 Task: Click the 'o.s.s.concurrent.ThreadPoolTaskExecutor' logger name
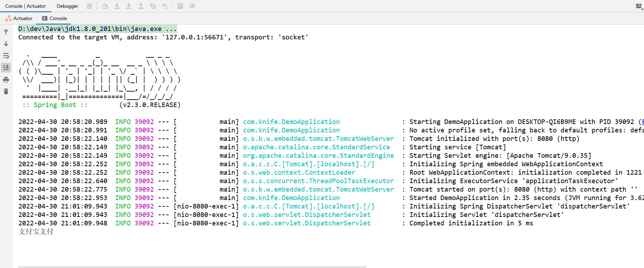tap(319, 181)
